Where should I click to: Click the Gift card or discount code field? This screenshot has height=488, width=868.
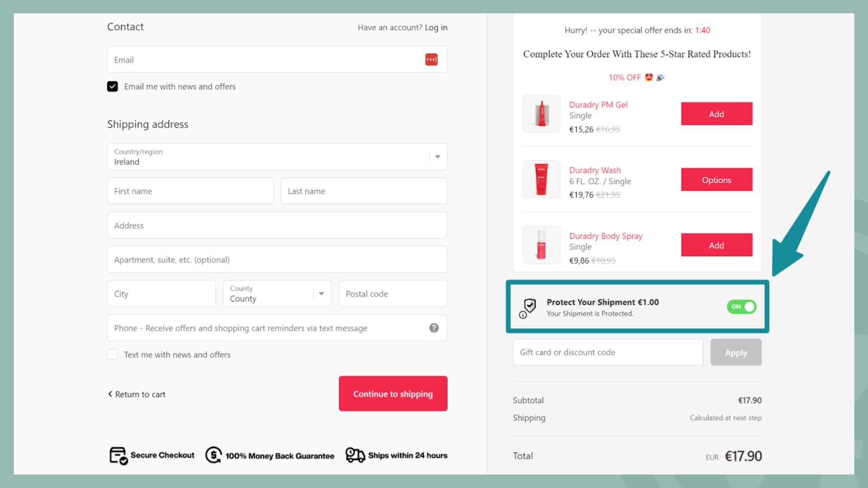(x=608, y=352)
